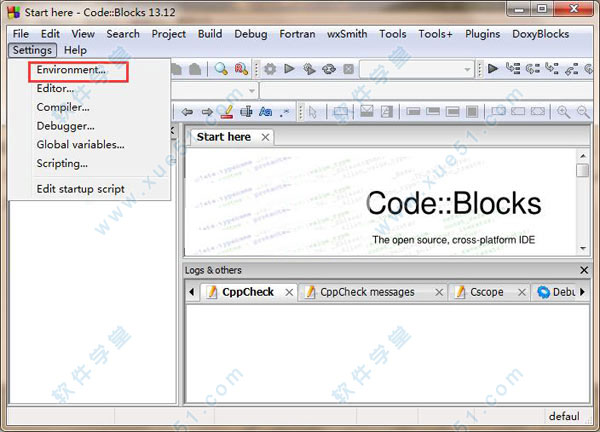Open the Help menu

click(75, 50)
